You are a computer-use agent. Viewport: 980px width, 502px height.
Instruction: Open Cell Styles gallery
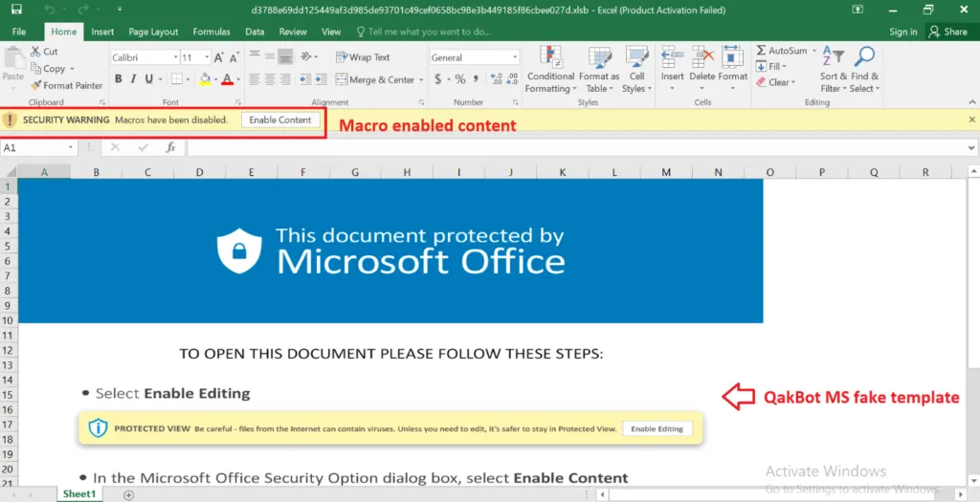636,69
